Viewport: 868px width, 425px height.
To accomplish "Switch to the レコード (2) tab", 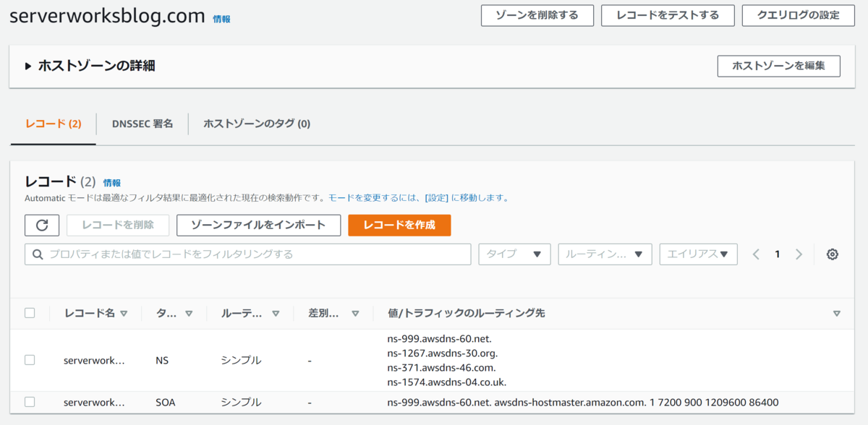I will point(54,124).
